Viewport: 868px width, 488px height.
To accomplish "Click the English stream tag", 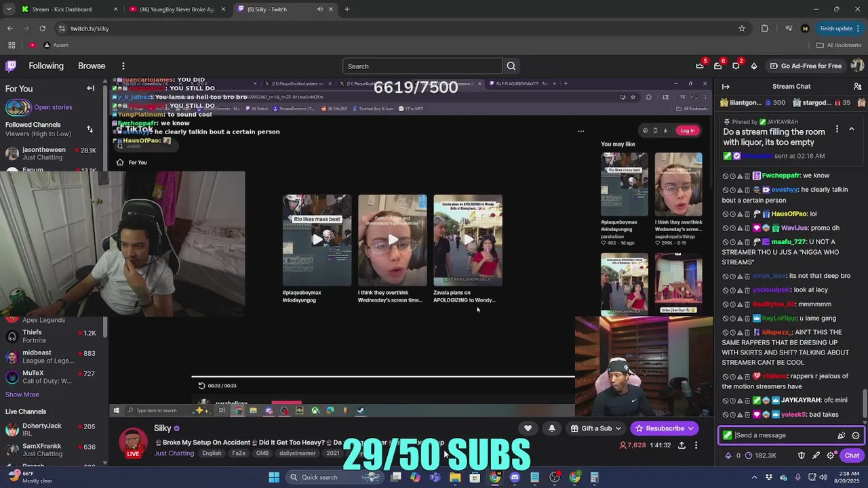I will click(212, 453).
